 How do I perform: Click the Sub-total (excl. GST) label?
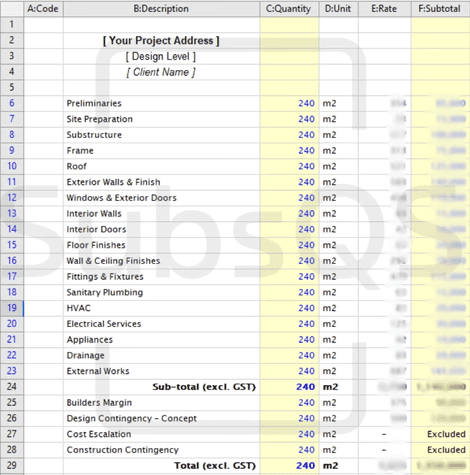pyautogui.click(x=204, y=387)
